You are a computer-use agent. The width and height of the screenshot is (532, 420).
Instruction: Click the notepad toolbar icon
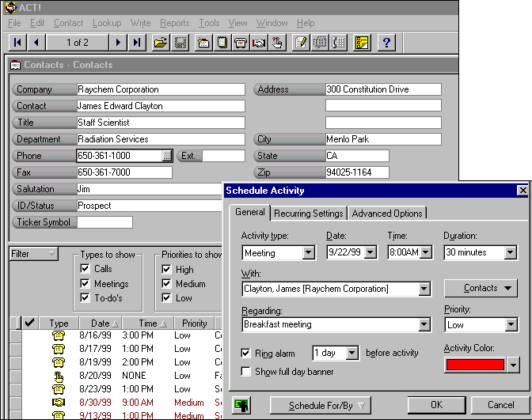click(x=222, y=43)
